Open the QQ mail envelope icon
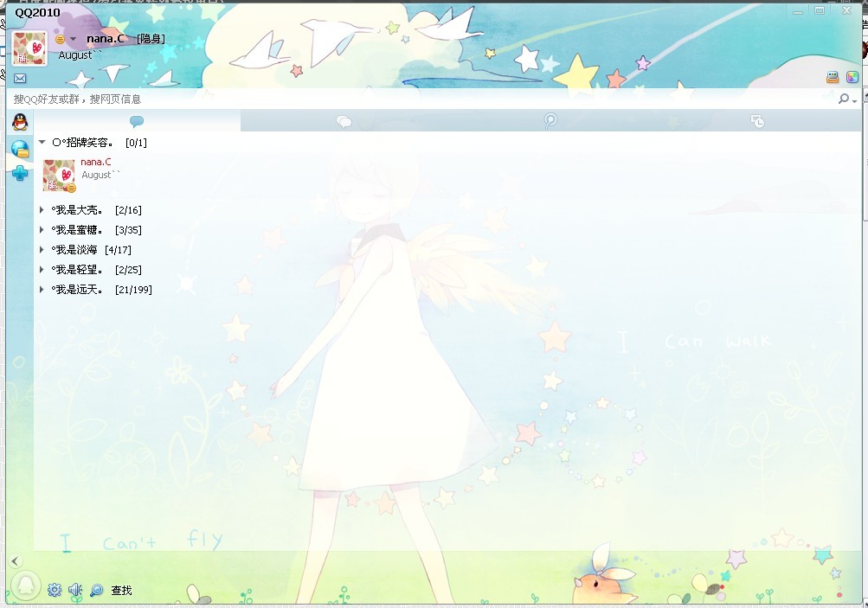Viewport: 868px width, 608px height. pyautogui.click(x=20, y=78)
